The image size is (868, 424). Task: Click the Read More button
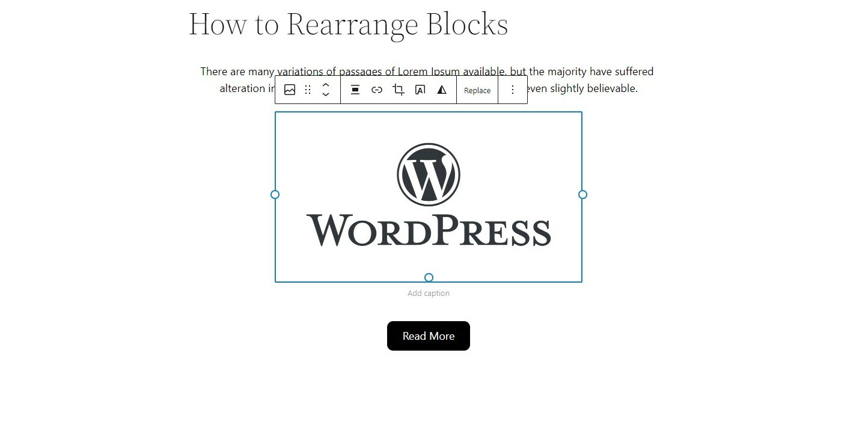pyautogui.click(x=429, y=336)
